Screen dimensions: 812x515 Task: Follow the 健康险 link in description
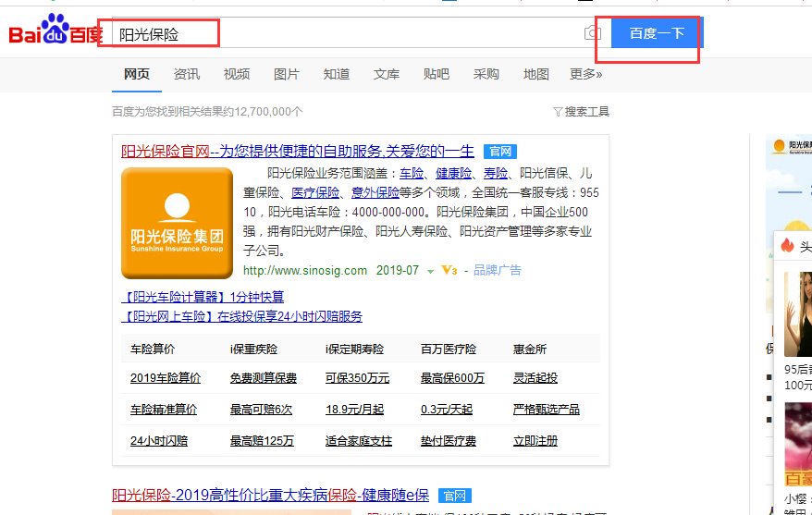pyautogui.click(x=453, y=174)
